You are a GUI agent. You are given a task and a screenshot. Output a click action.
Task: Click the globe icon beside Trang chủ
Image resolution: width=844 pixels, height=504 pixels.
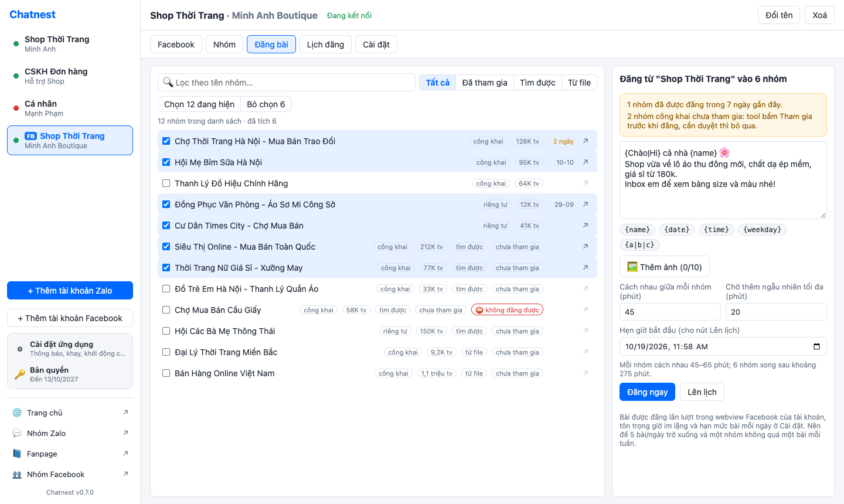tap(17, 413)
